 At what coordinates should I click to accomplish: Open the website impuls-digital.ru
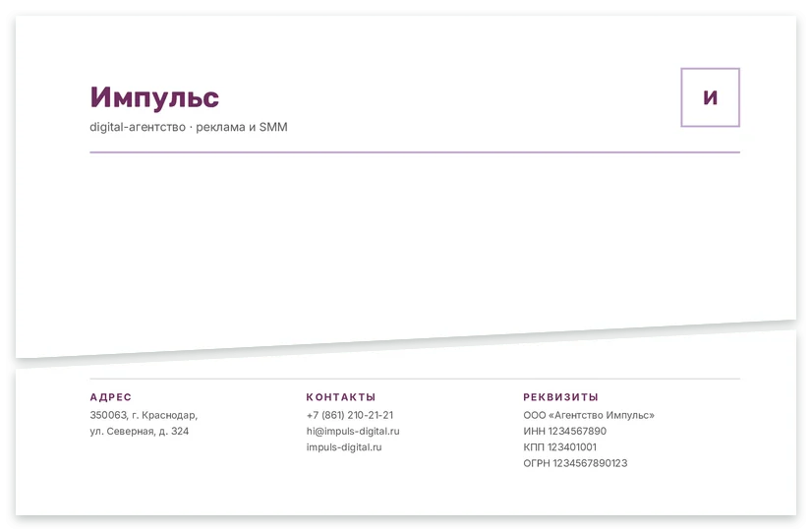tap(344, 447)
